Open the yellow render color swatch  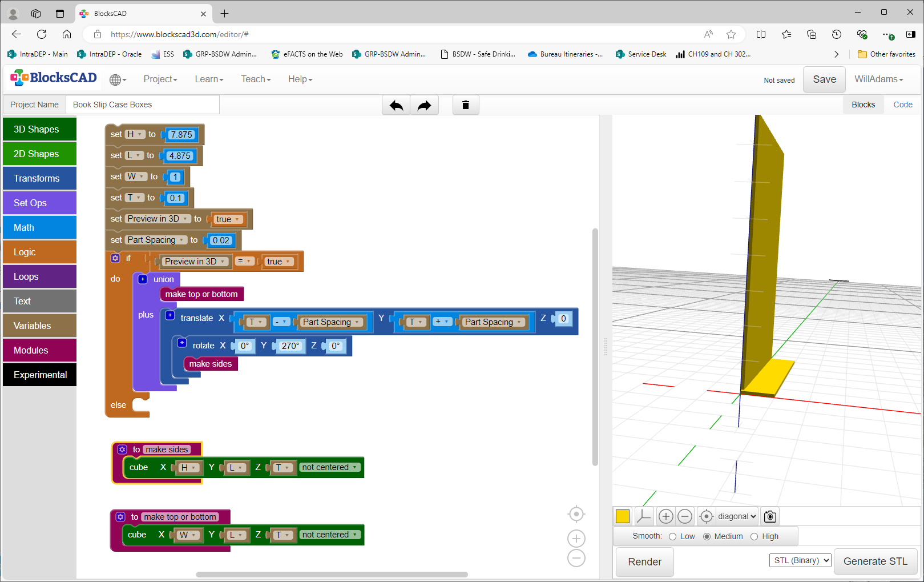[x=623, y=516]
